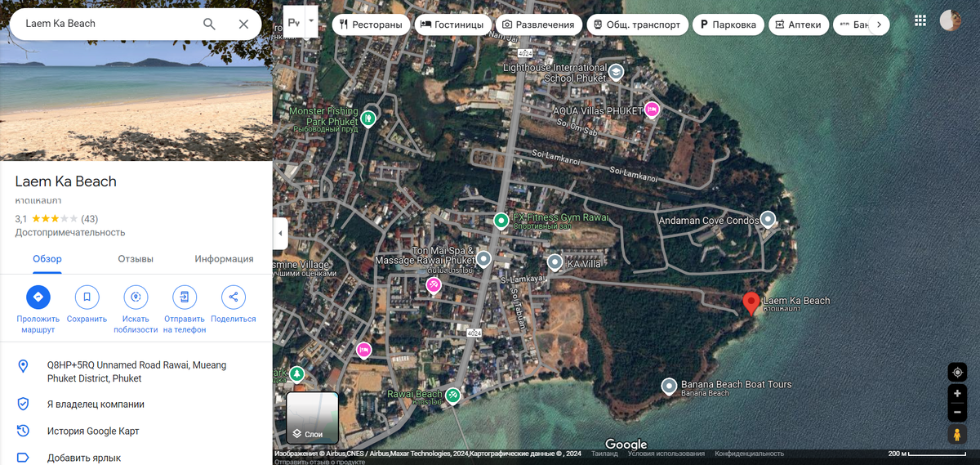Open the account profile avatar
The image size is (980, 465).
pos(951,21)
